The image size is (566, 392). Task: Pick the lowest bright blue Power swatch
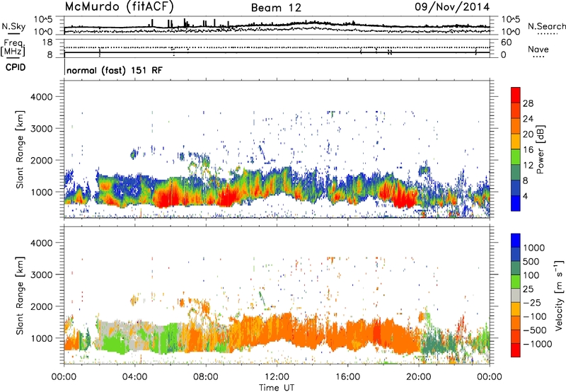tap(516, 203)
